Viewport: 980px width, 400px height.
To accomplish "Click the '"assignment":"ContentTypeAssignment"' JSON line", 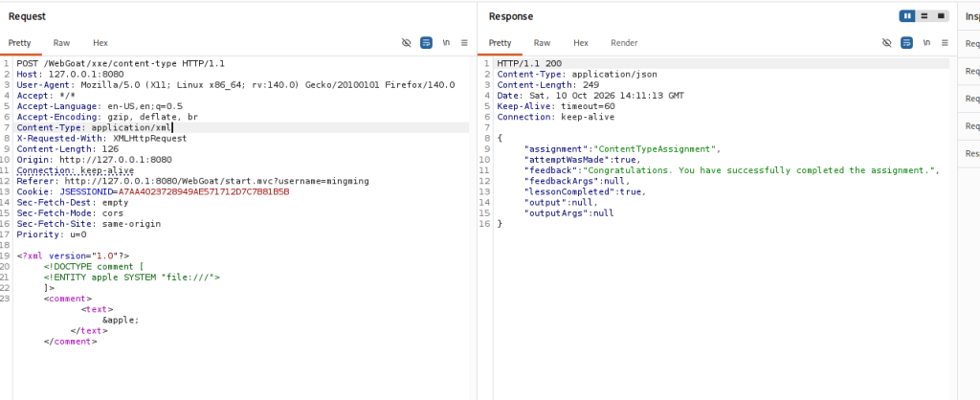I will [622, 148].
